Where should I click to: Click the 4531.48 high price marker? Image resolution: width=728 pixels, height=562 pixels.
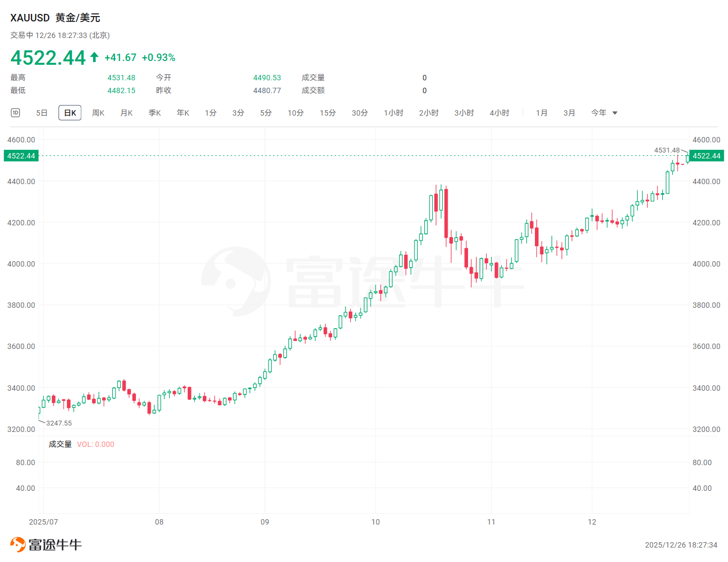pyautogui.click(x=666, y=150)
